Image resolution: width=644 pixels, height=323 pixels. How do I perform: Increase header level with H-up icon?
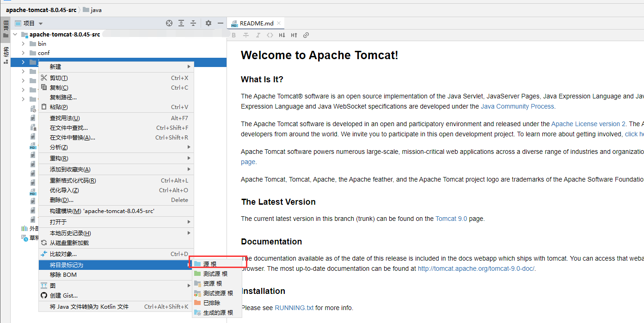(294, 35)
